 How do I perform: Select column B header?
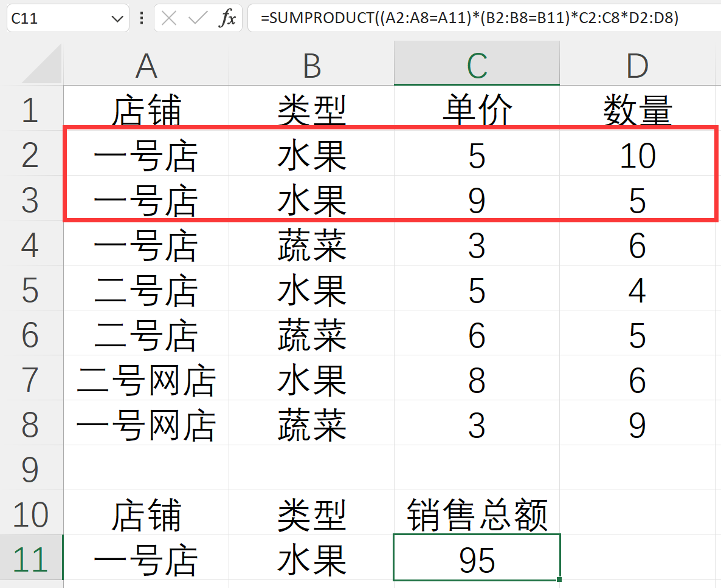312,66
